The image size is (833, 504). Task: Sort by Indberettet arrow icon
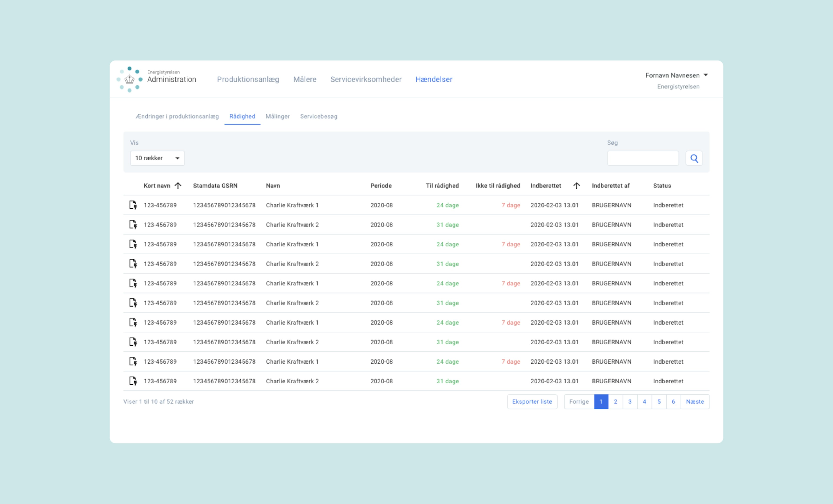(x=576, y=186)
